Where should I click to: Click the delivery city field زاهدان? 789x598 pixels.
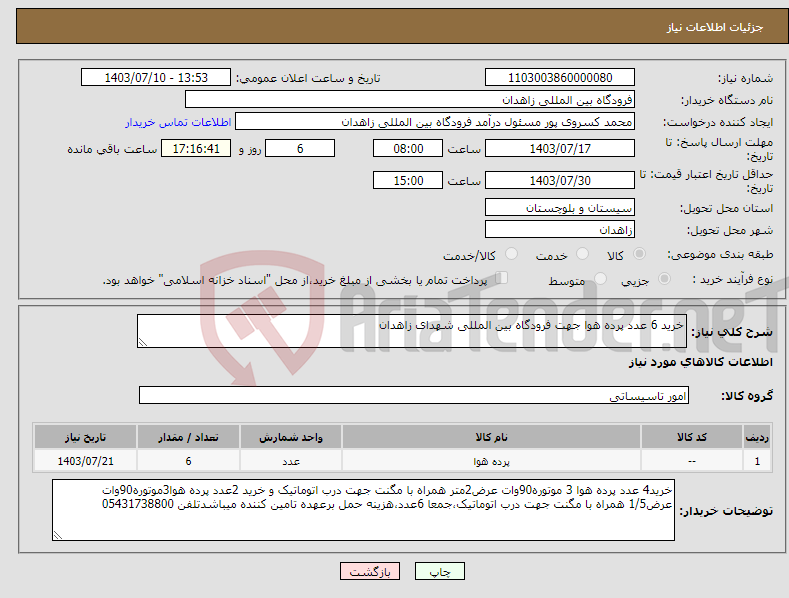point(560,230)
